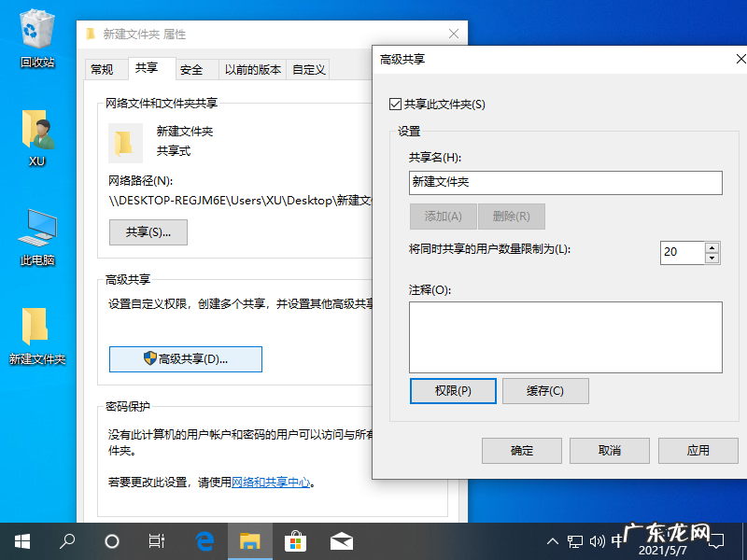The height and width of the screenshot is (560, 747).
Task: Uncheck 共享此文件夹 in Advanced Sharing
Action: [x=394, y=104]
